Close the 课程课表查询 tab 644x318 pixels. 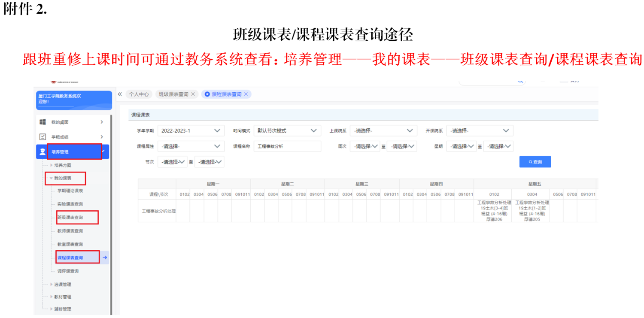click(246, 94)
